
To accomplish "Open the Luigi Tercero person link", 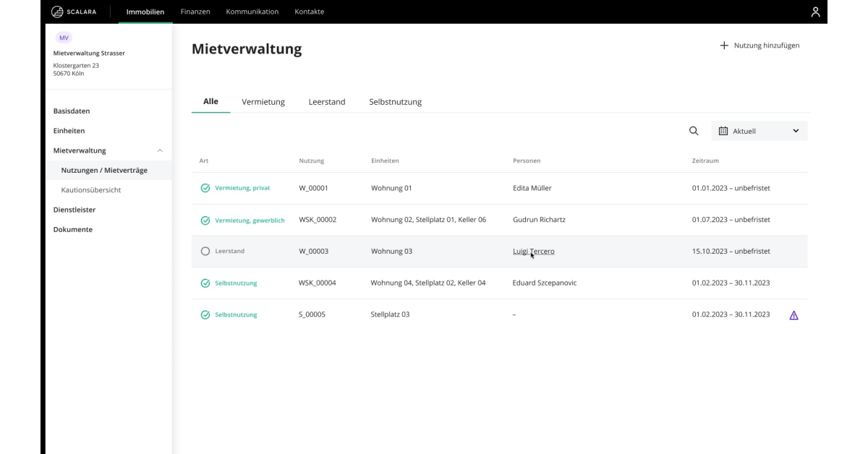I will point(533,252).
